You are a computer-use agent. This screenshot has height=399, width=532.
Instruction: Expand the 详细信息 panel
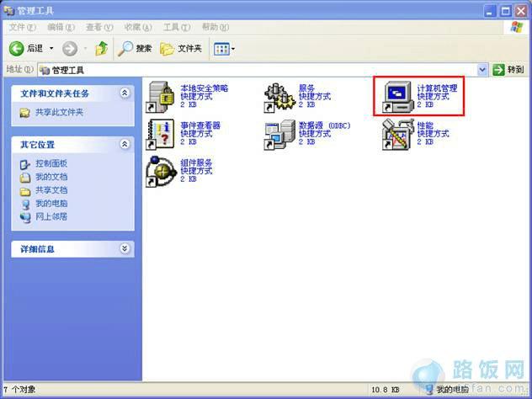pos(125,248)
